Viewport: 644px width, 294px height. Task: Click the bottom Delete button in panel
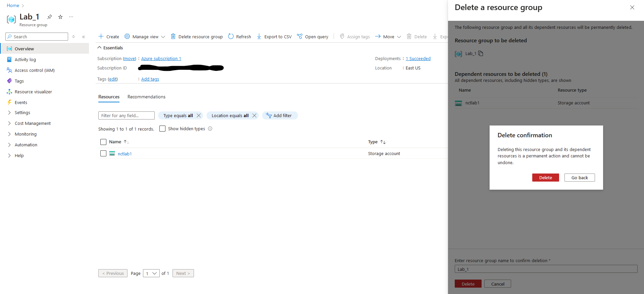(x=468, y=284)
